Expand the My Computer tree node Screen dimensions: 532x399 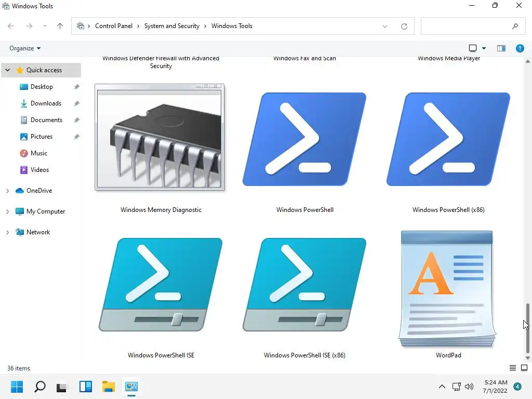point(7,211)
